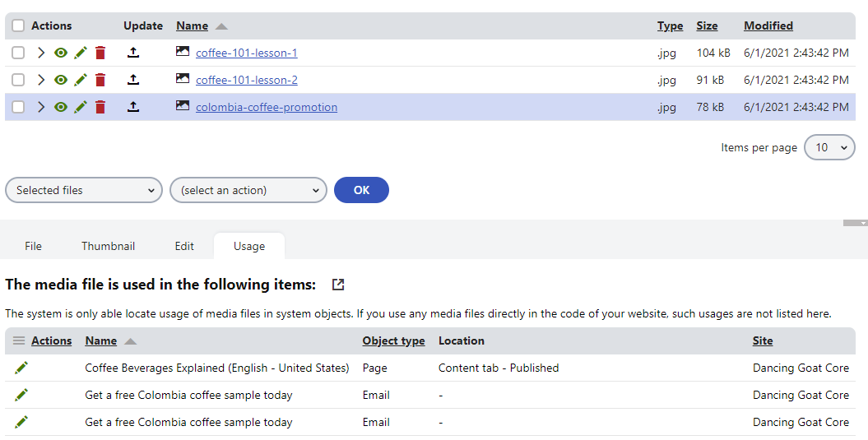Toggle the select-all files checkbox
Screen dimensions: 868x440
(x=18, y=26)
